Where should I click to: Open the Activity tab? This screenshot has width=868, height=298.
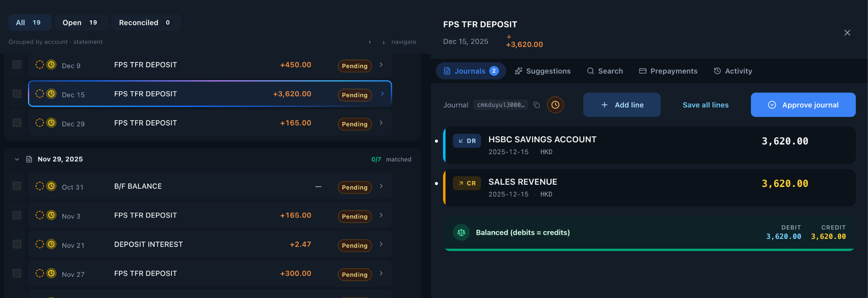733,71
